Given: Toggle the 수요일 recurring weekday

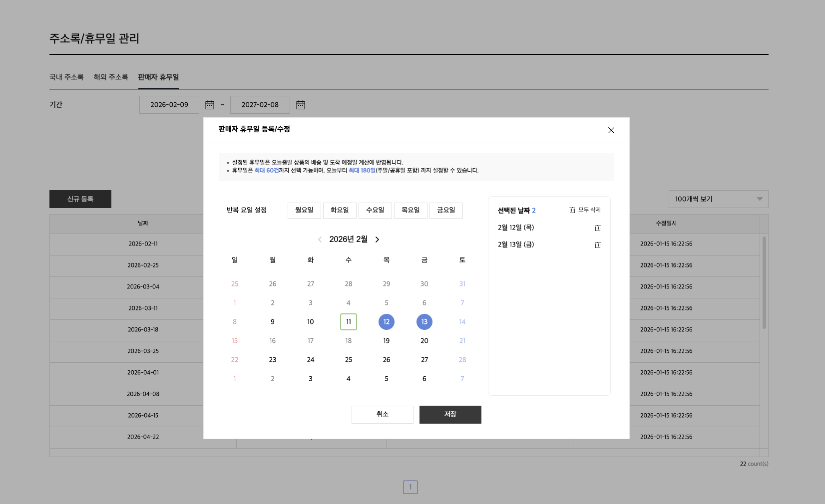Looking at the screenshot, I should point(375,211).
